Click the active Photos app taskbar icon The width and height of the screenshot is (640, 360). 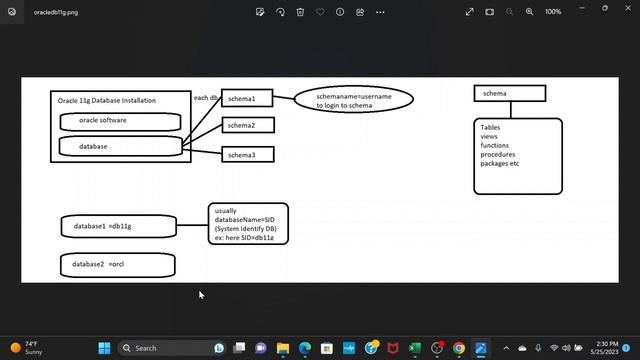click(x=481, y=348)
